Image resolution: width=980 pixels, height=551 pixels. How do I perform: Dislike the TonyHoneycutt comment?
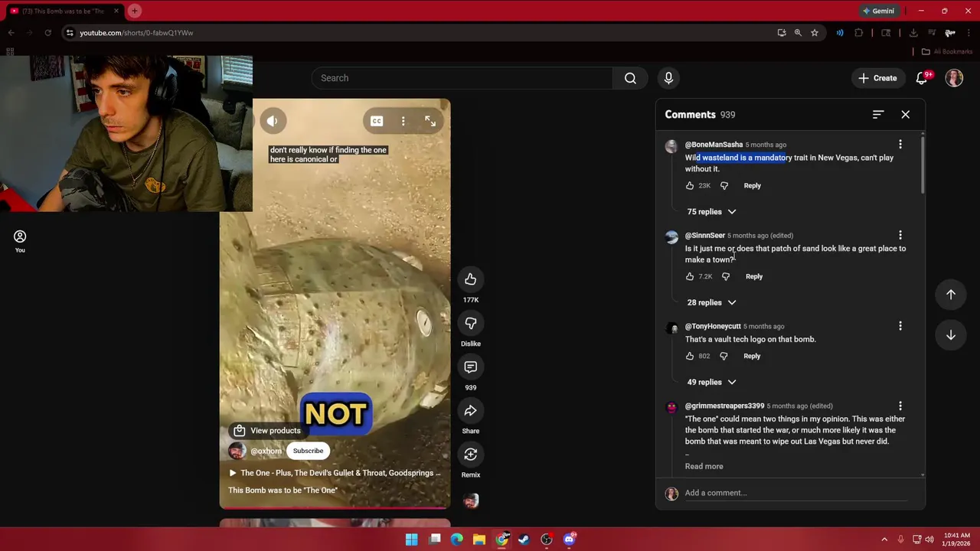click(x=724, y=356)
